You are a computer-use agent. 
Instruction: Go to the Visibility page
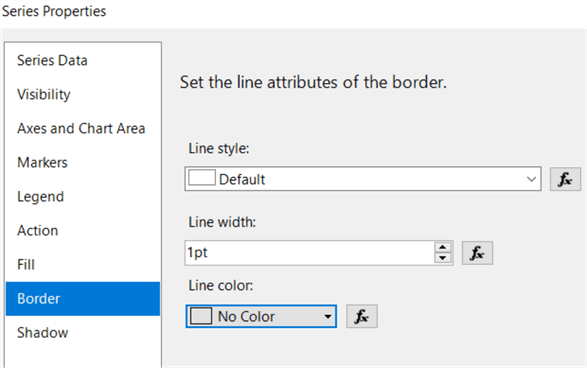click(43, 94)
